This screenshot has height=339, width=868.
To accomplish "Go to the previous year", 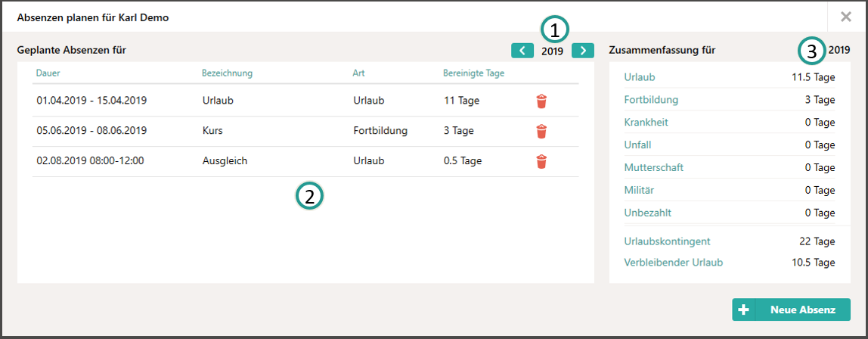I will point(522,51).
